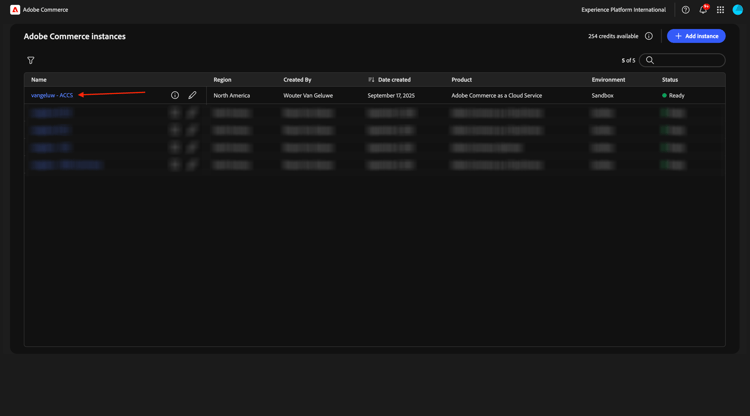The width and height of the screenshot is (750, 416).
Task: Sort by the Created By column header
Action: [x=297, y=80]
